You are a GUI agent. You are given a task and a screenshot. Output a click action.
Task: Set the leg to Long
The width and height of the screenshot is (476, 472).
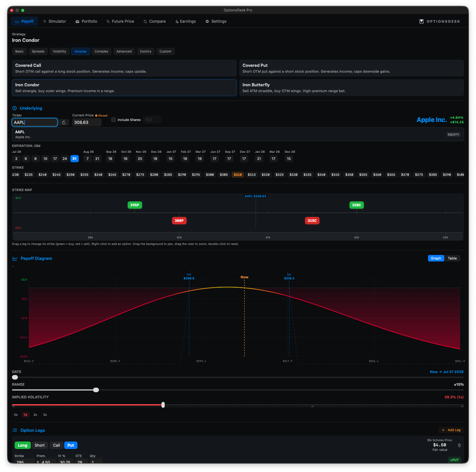click(23, 445)
